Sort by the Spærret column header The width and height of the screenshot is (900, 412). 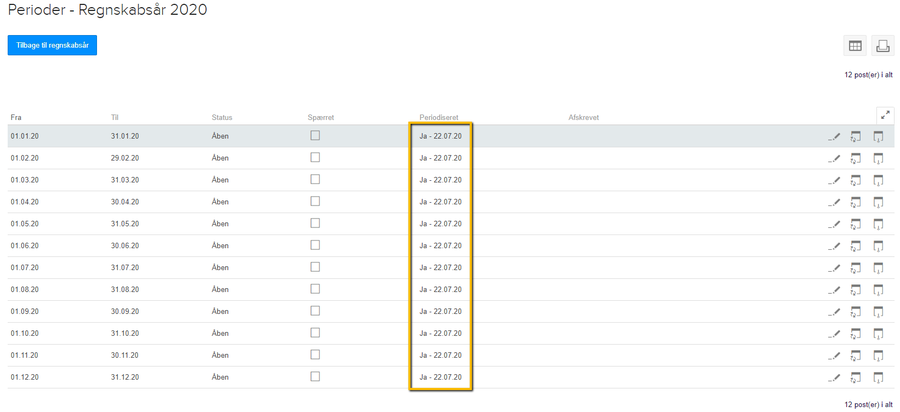[x=321, y=118]
